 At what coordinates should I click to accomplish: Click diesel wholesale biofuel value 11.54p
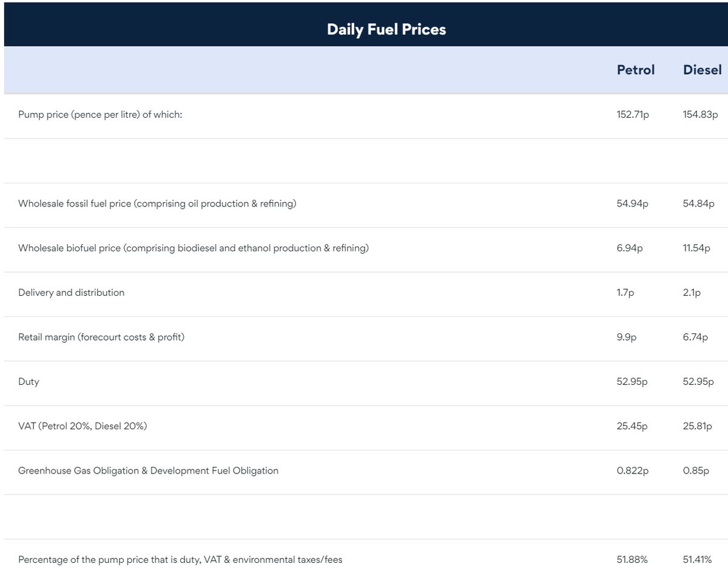pos(696,248)
